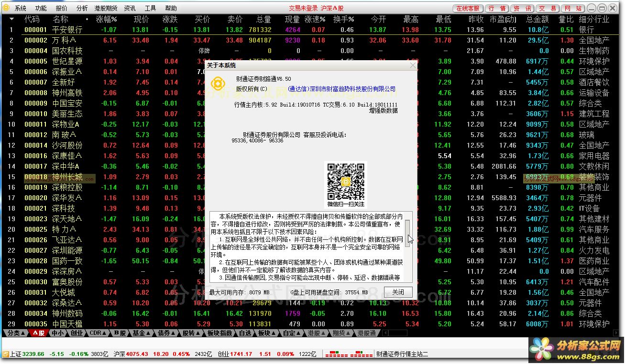Sort by the 现价 column header
625x364 pixels.
141,20
